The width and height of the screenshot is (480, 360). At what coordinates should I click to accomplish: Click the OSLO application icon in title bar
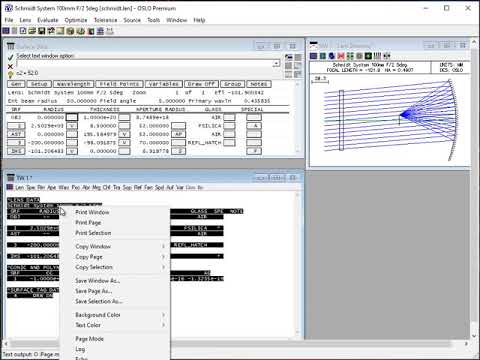click(x=8, y=8)
